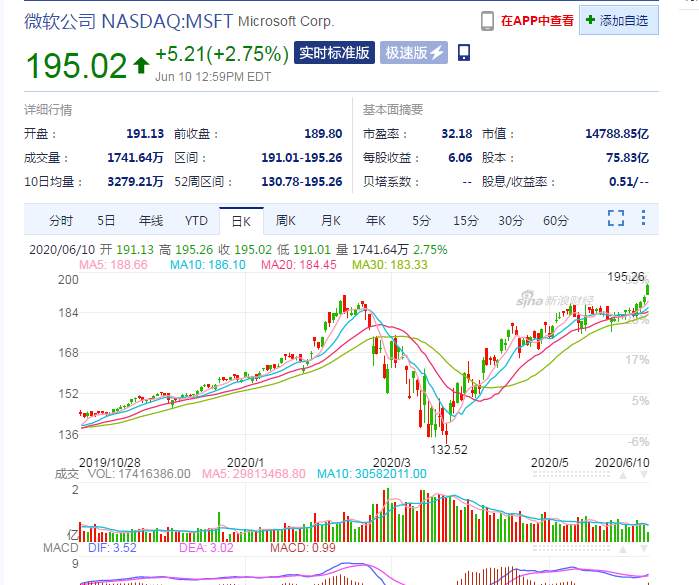Click the DIF: 3.52 label
This screenshot has width=699, height=585.
click(112, 548)
